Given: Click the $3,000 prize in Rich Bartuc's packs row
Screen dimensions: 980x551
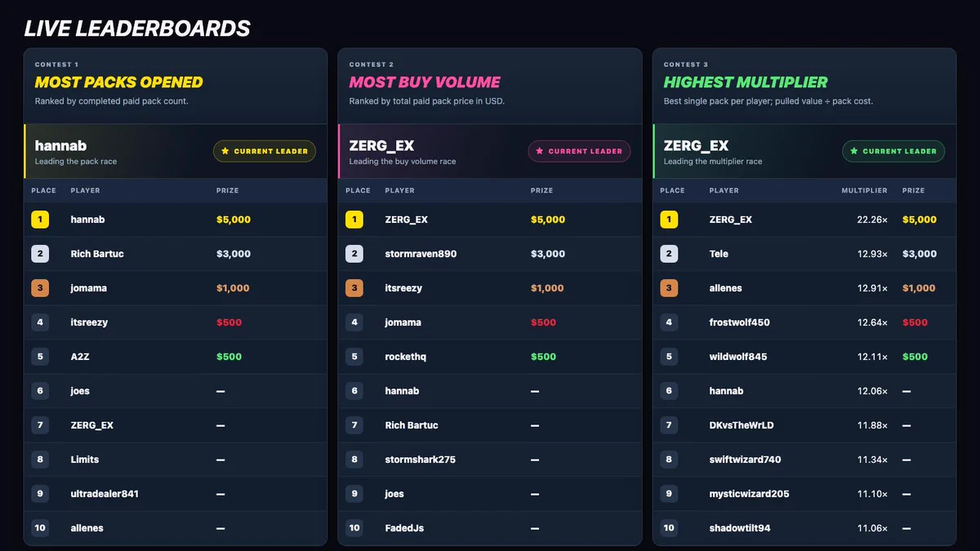Looking at the screenshot, I should click(234, 254).
